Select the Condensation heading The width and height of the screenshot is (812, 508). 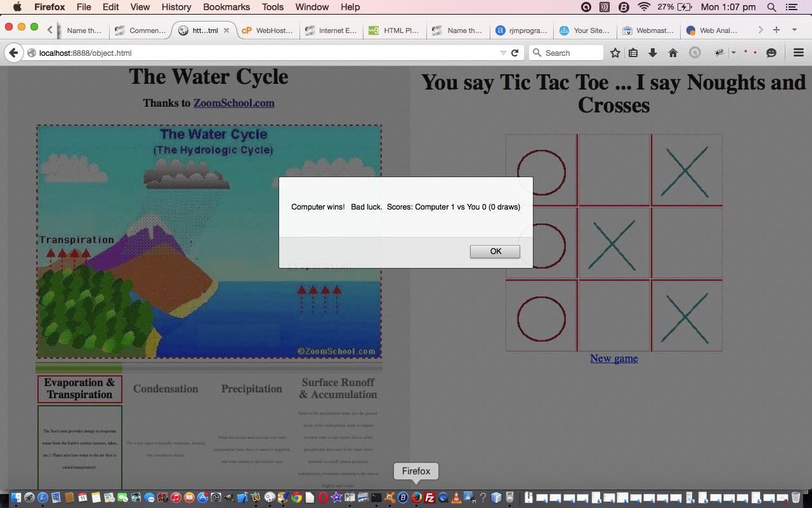pos(166,389)
